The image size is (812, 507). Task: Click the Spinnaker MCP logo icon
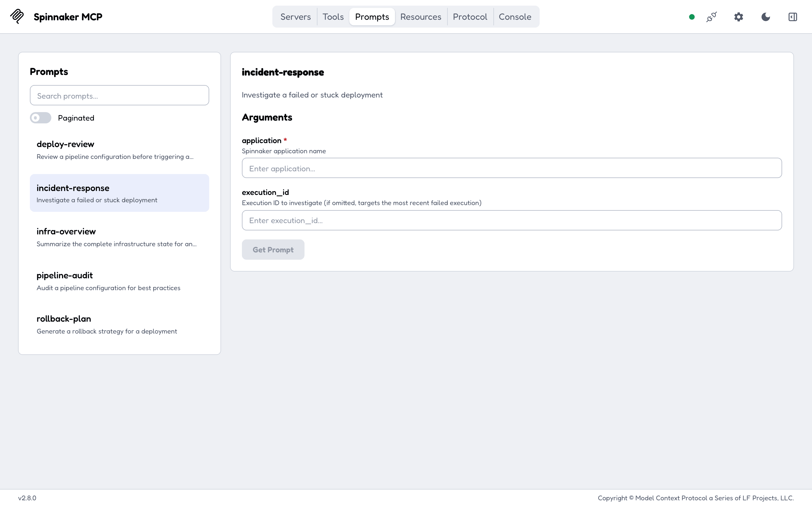[x=17, y=16]
